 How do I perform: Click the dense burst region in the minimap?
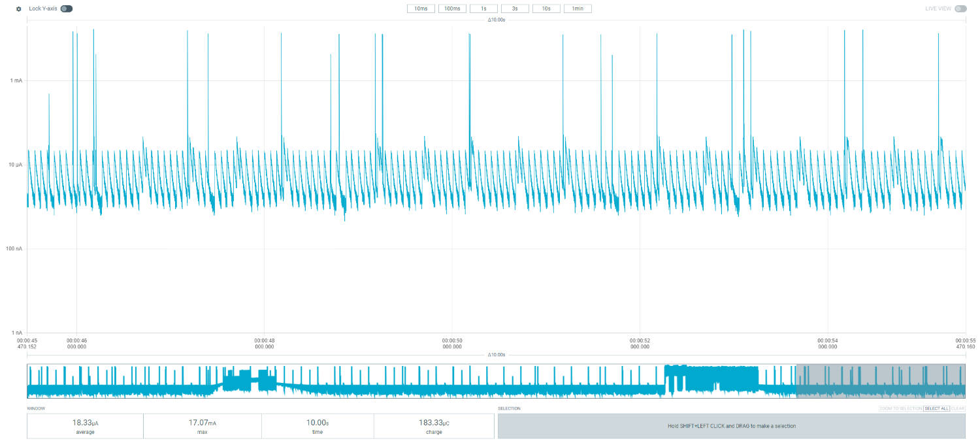tap(712, 379)
